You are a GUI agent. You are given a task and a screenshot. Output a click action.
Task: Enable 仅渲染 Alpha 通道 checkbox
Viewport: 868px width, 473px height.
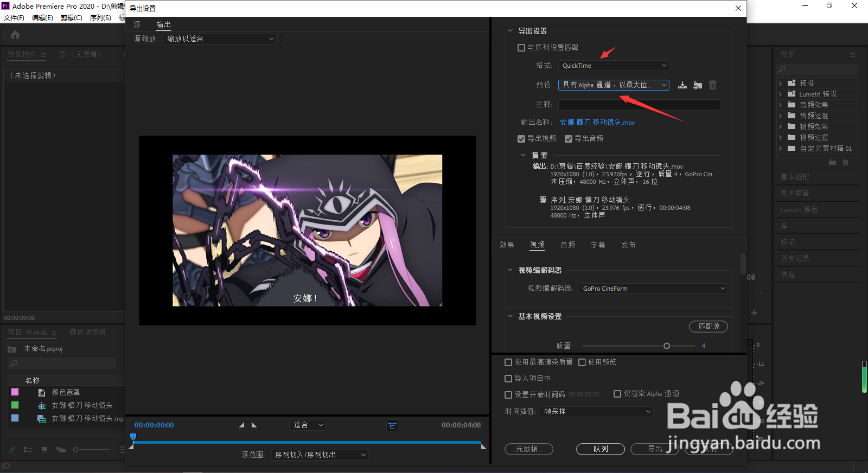tap(617, 394)
